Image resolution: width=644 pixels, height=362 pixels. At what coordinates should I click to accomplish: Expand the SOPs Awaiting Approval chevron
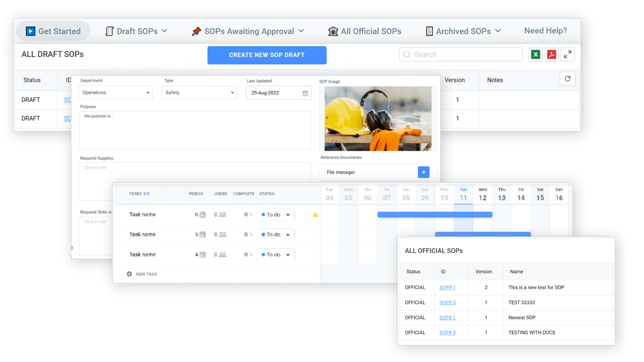coord(301,31)
